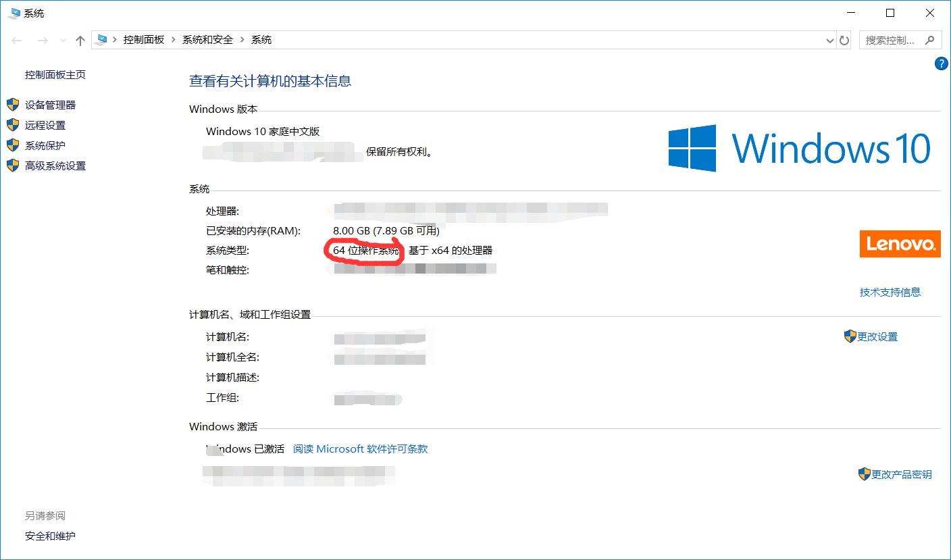Expand chevron after 控制面板 breadcrumb

point(173,40)
